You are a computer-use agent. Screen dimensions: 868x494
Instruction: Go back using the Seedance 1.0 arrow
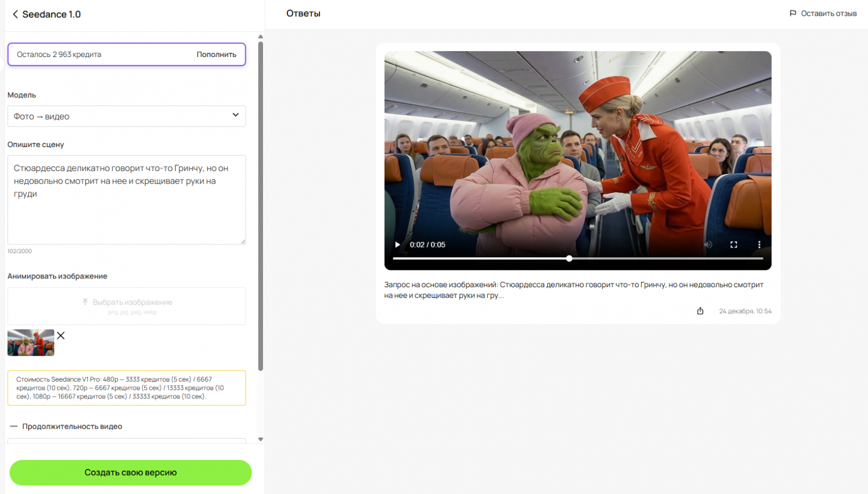coord(15,14)
